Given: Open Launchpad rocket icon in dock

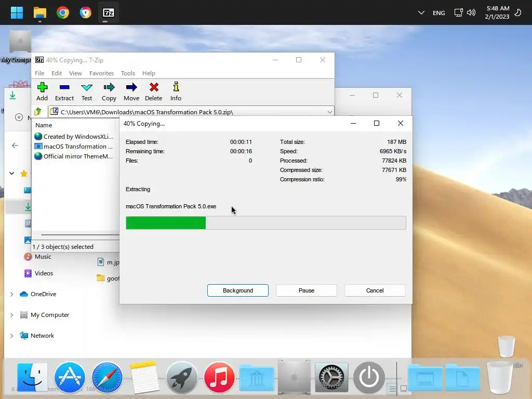Looking at the screenshot, I should [181, 377].
